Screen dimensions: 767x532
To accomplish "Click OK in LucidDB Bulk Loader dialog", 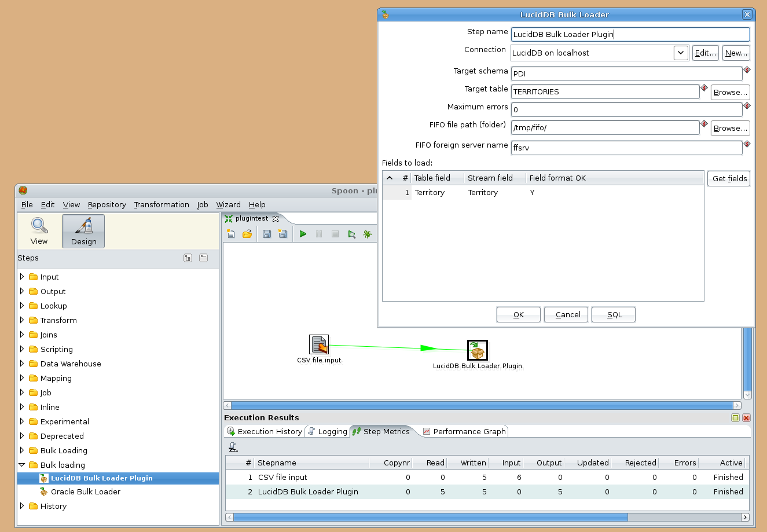I will pyautogui.click(x=519, y=314).
